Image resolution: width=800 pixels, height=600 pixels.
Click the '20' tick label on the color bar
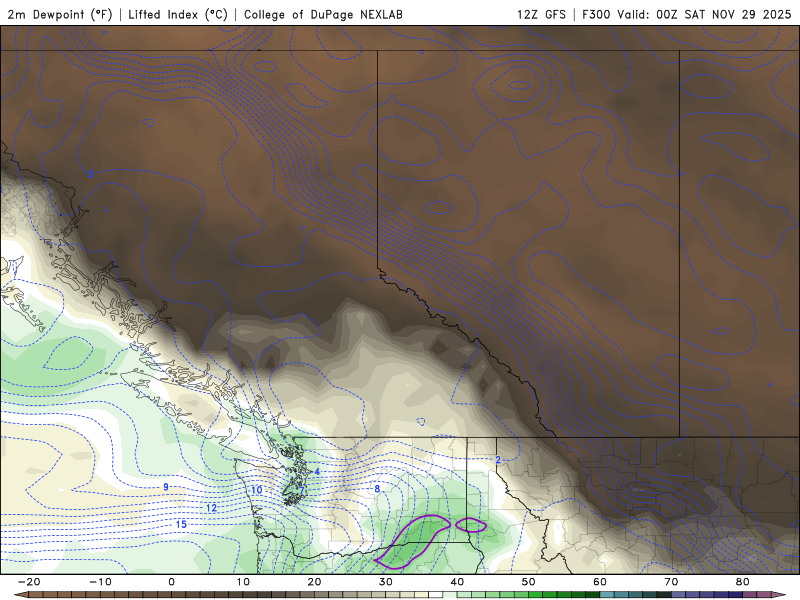click(x=314, y=582)
